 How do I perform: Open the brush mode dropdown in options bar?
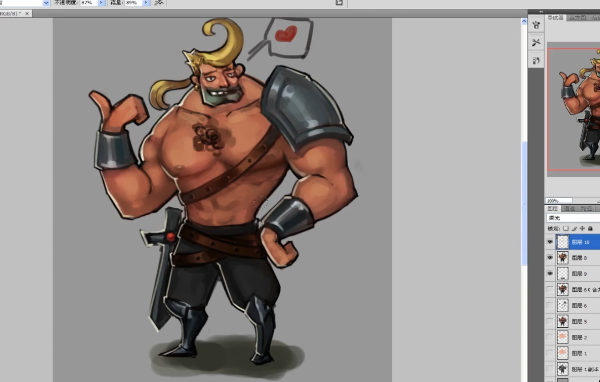pyautogui.click(x=46, y=3)
